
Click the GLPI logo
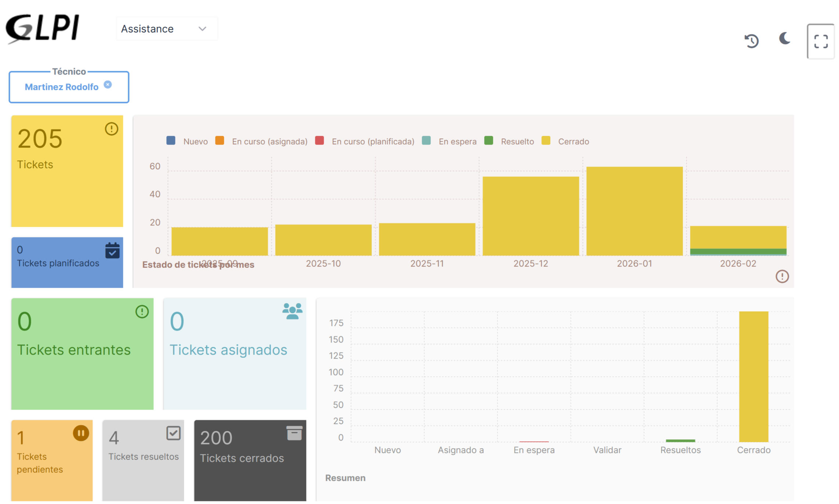pyautogui.click(x=42, y=28)
